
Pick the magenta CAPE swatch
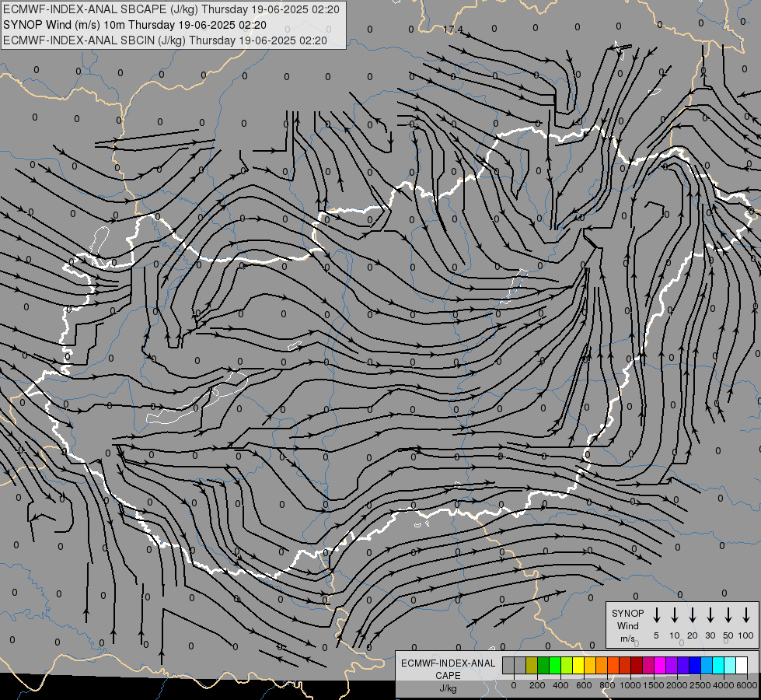[660, 665]
